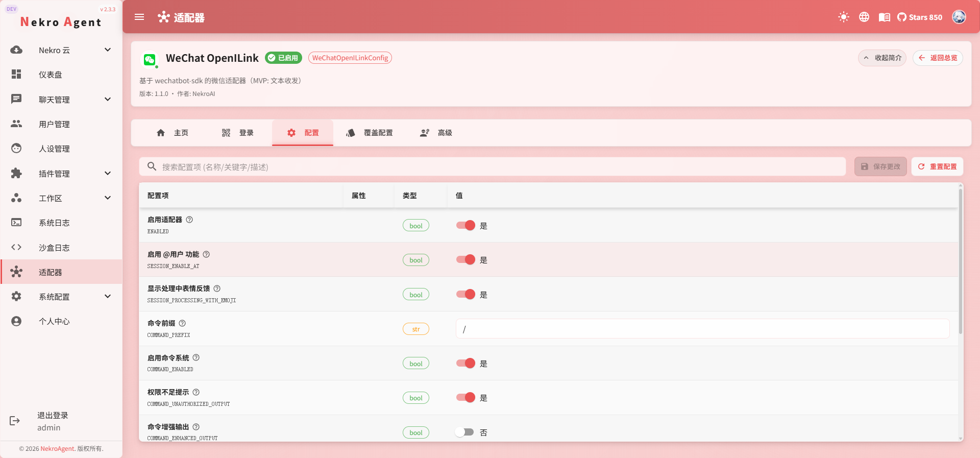Log out via 退出登录 admin
This screenshot has height=458, width=980.
point(61,421)
